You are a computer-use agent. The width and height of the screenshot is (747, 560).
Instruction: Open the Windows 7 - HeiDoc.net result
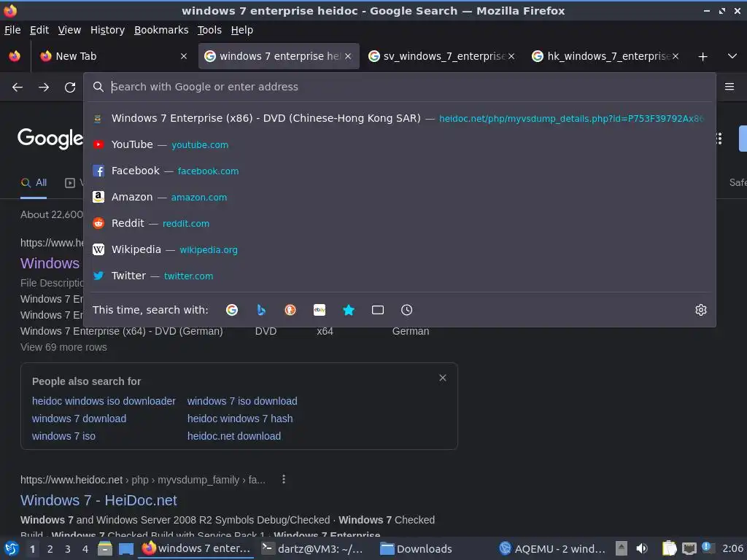point(98,500)
